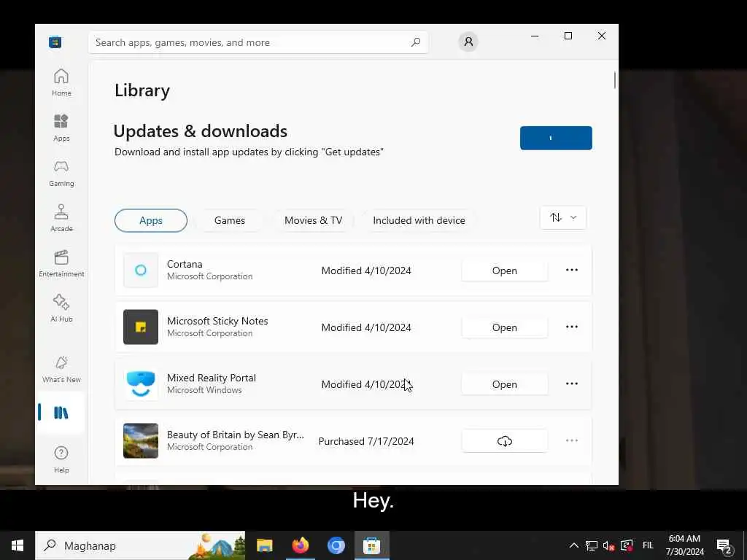Click the Cortana app icon

pyautogui.click(x=141, y=270)
